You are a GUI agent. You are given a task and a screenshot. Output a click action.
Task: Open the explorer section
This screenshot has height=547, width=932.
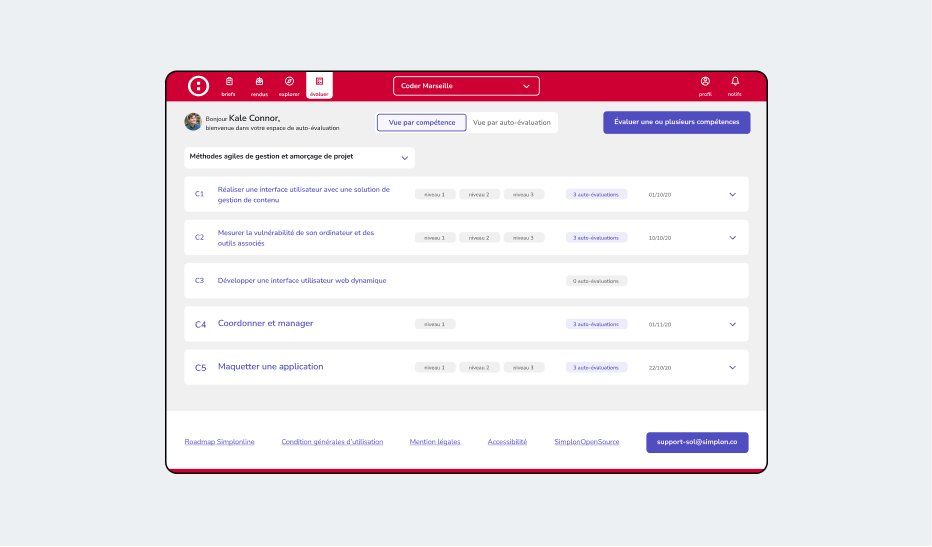click(289, 86)
